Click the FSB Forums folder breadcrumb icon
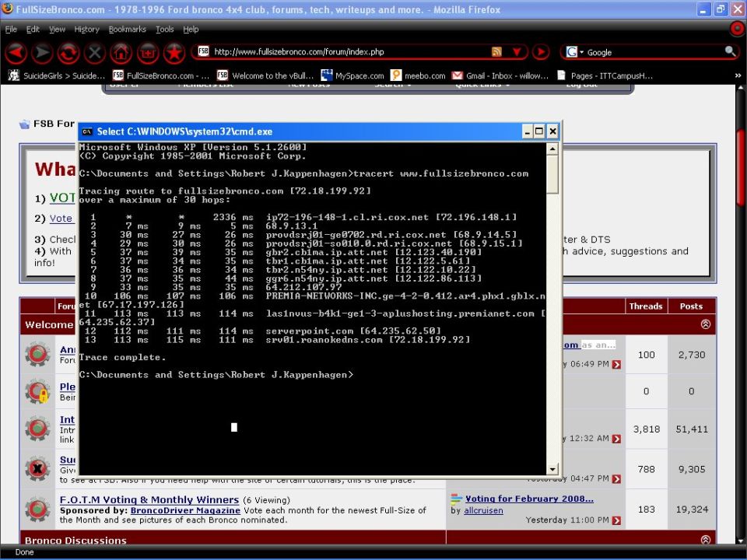Viewport: 747px width, 560px height. click(x=24, y=124)
